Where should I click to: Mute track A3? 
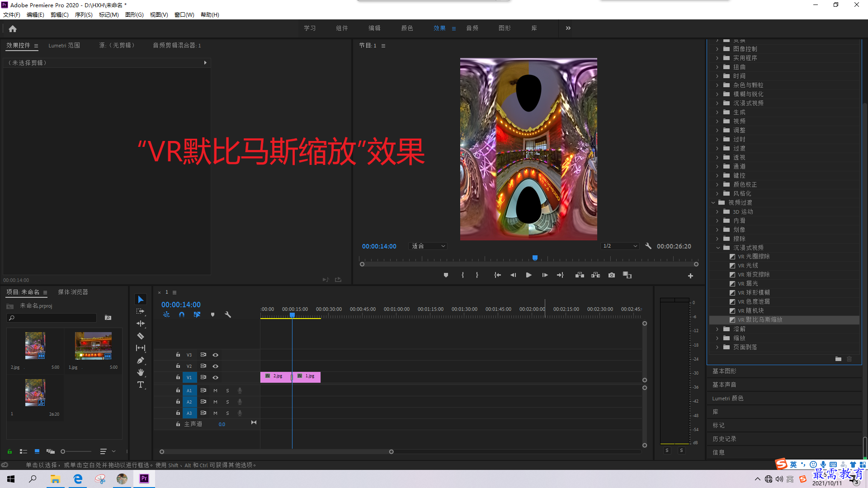[x=215, y=413]
